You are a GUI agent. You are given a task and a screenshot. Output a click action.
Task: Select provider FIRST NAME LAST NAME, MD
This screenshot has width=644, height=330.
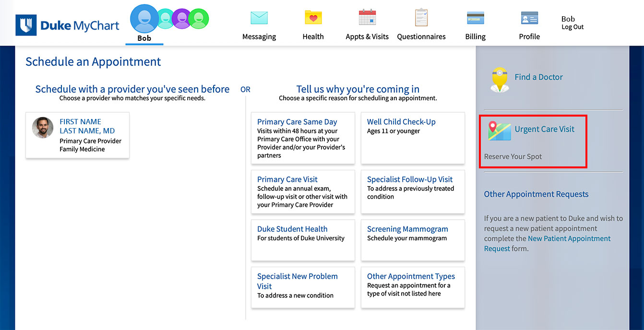[77, 135]
